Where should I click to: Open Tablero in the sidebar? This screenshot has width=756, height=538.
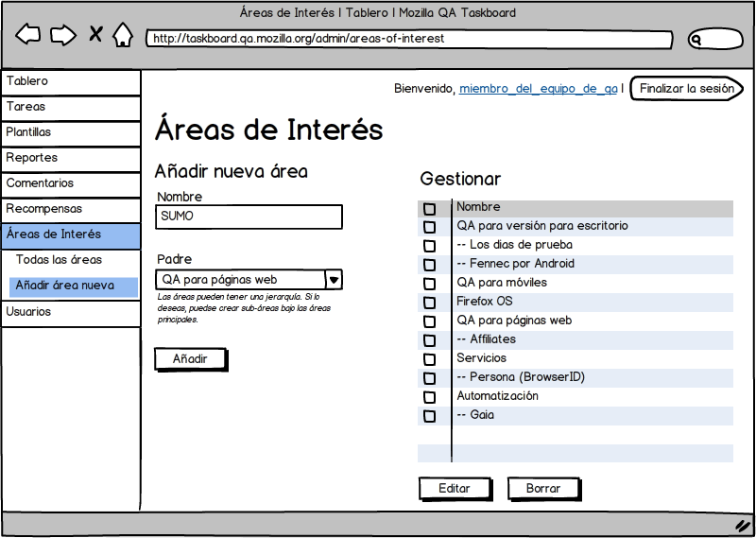click(x=71, y=82)
